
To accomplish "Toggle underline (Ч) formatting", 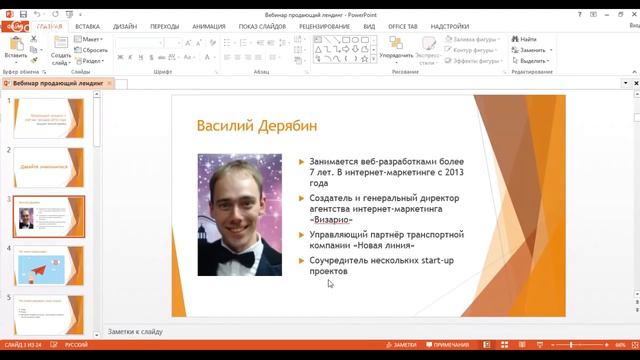I will pos(141,57).
